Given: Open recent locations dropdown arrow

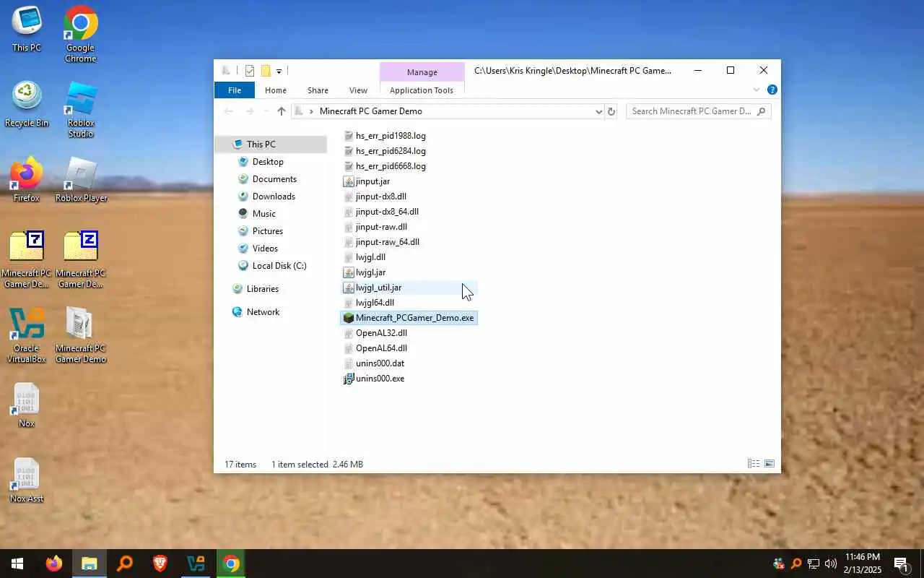Looking at the screenshot, I should 266,111.
